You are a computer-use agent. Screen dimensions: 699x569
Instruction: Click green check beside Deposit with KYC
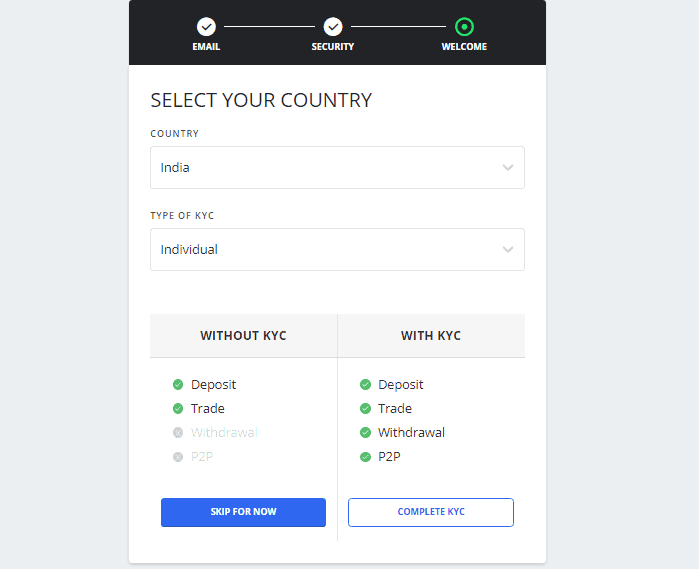coord(366,384)
